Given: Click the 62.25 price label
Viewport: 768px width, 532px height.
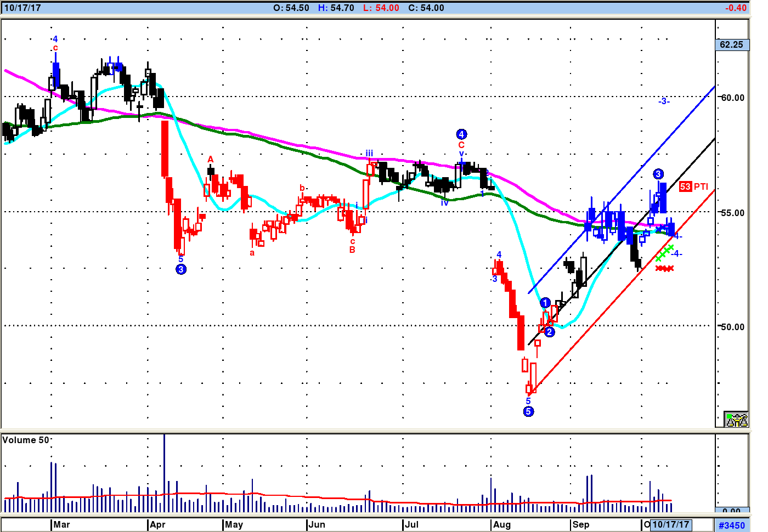Looking at the screenshot, I should pos(732,44).
